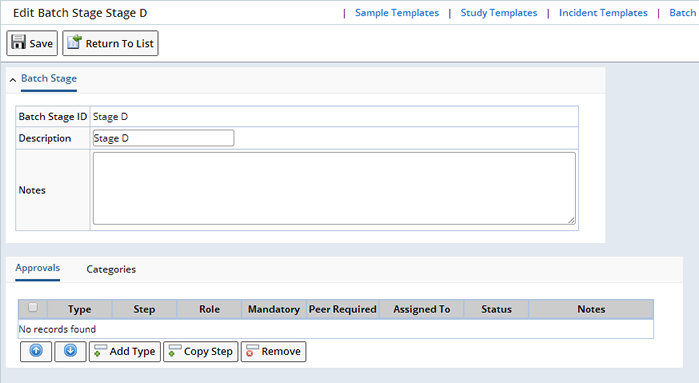Click the Remove button

coord(274,351)
